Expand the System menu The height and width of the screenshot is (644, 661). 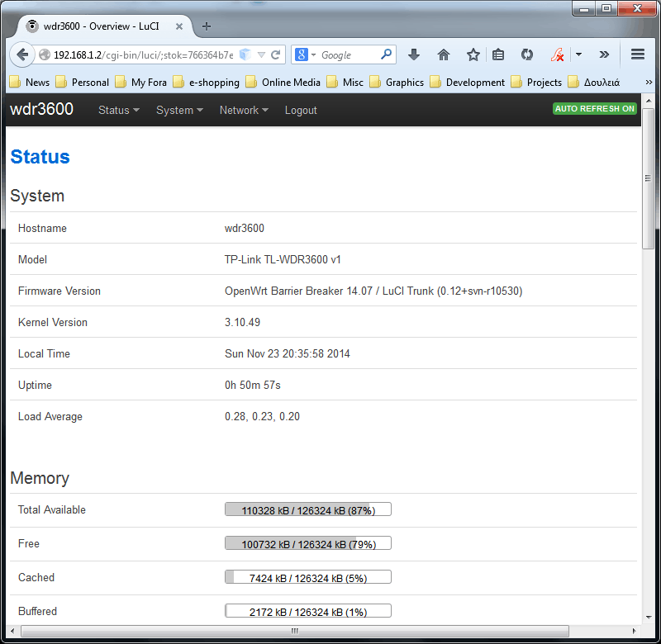[179, 110]
